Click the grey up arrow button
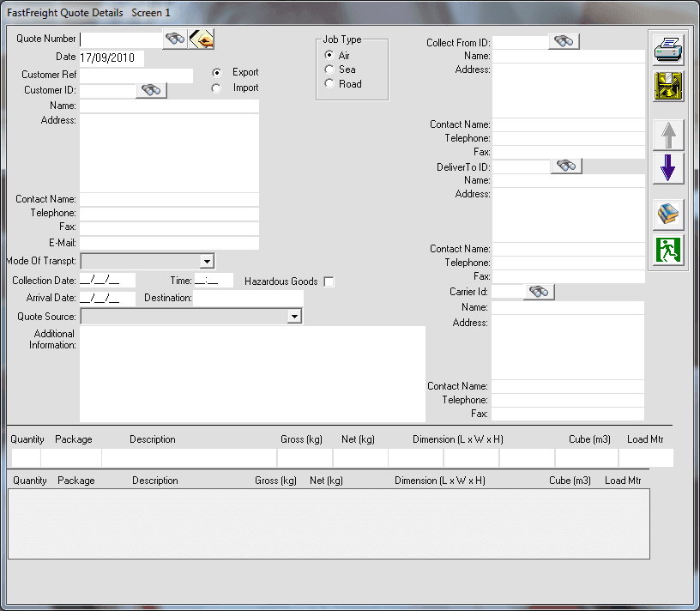The width and height of the screenshot is (700, 611). [x=668, y=135]
